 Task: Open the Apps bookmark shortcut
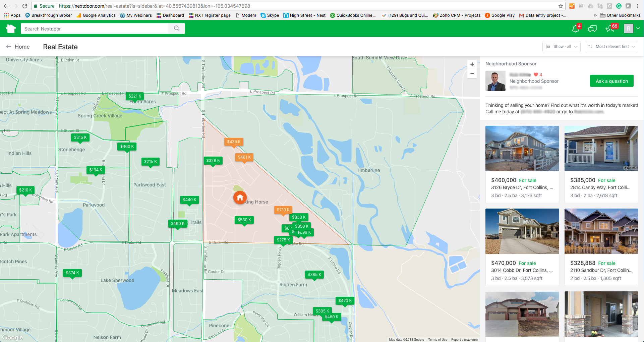tap(12, 15)
